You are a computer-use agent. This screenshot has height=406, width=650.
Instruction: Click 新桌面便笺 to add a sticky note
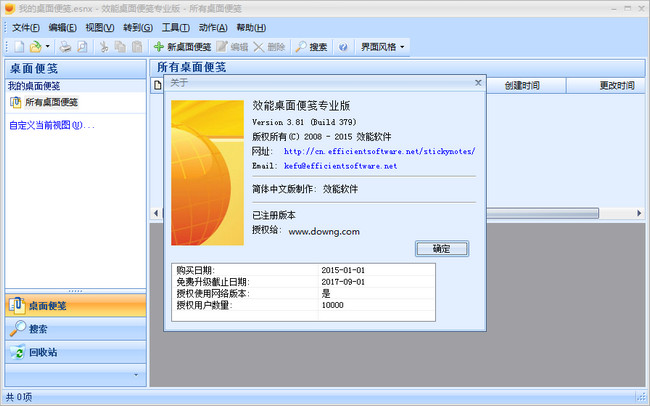181,46
